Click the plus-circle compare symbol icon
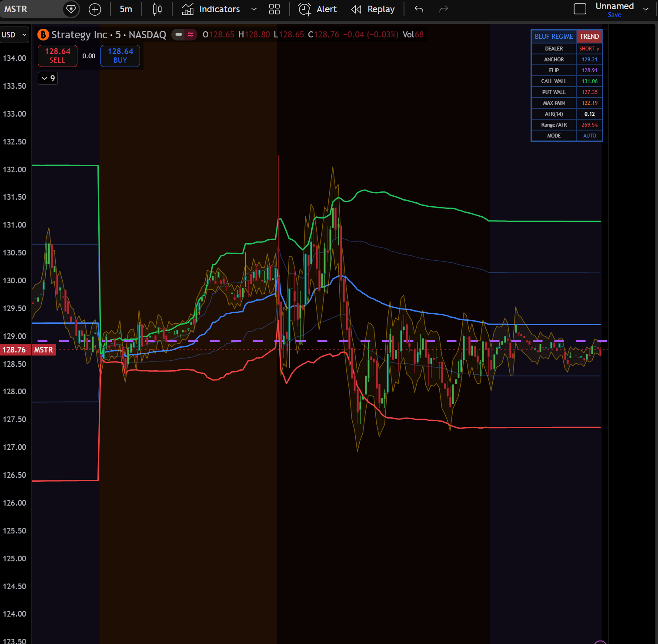Viewport: 658px width, 644px height. [95, 9]
